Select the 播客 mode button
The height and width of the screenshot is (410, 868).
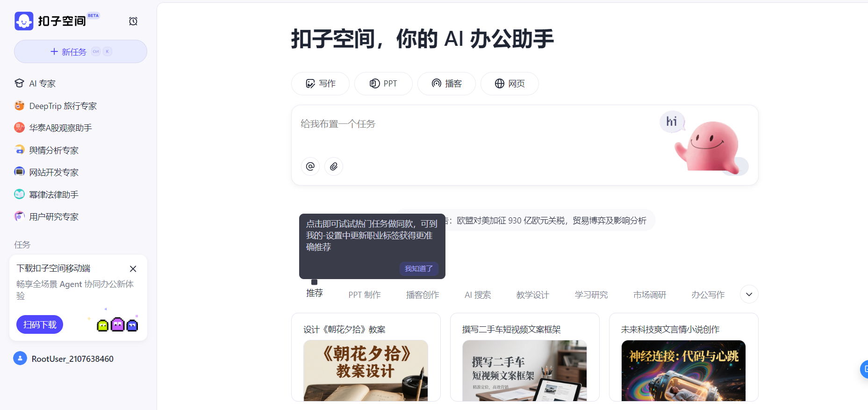(446, 84)
